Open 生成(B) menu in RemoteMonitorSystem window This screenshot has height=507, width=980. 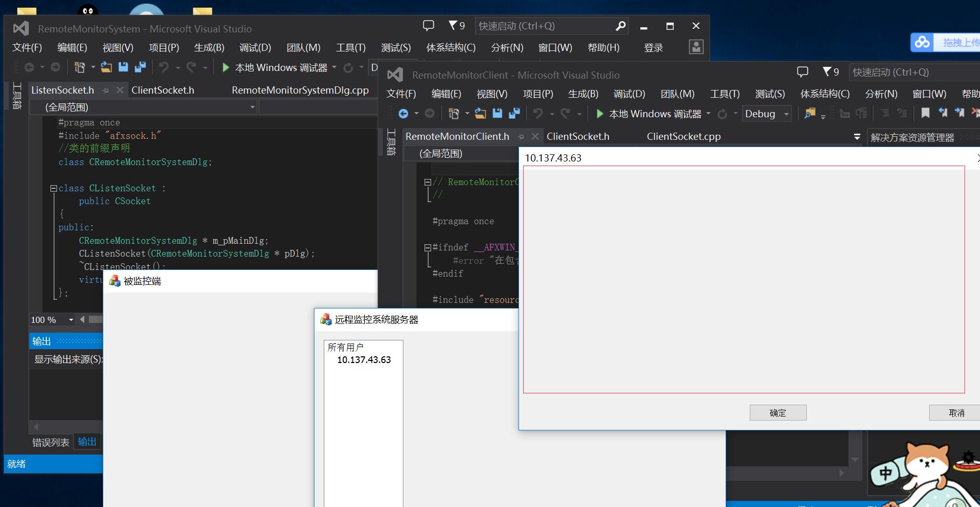coord(209,48)
